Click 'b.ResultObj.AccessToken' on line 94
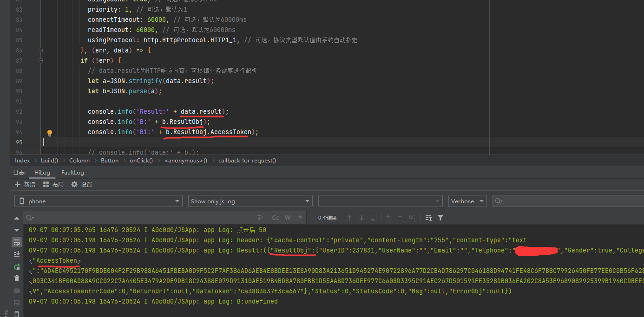Viewport: 644px width, 317px height. (x=209, y=132)
